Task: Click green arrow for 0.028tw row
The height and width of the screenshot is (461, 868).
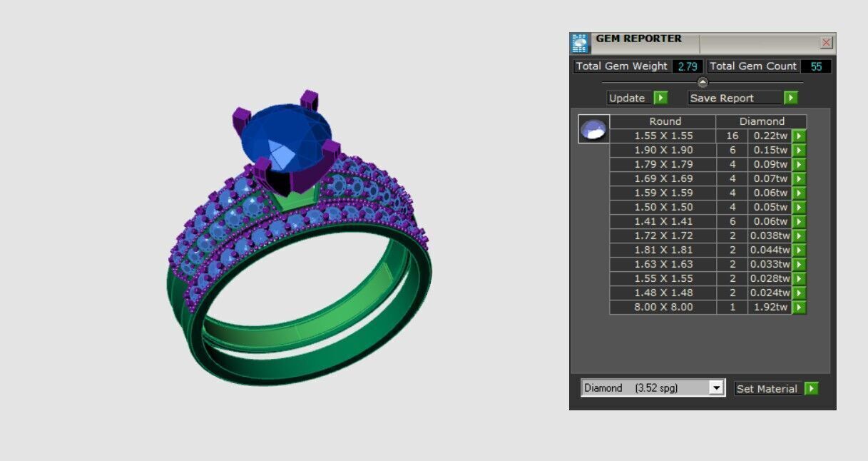Action: (x=799, y=278)
